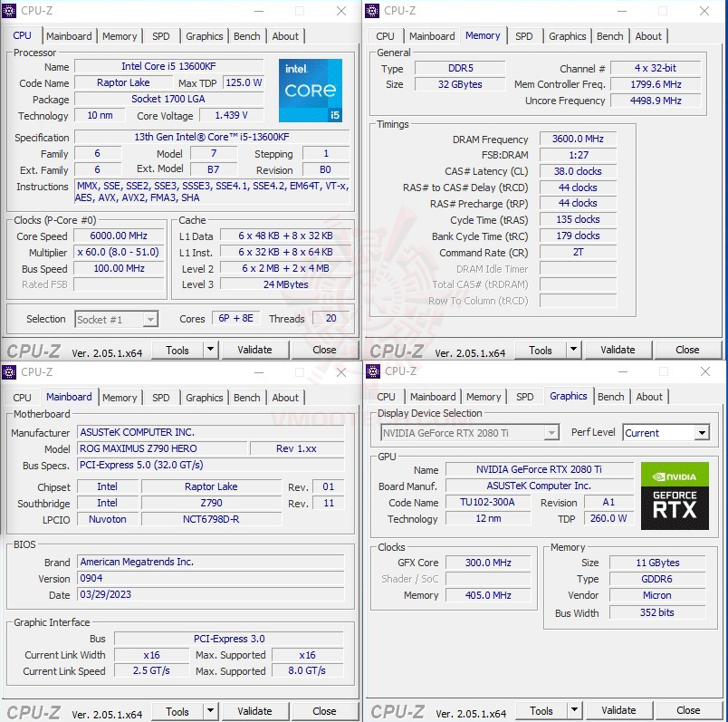Click the NVIDIA GeForce RTX badge

click(675, 497)
